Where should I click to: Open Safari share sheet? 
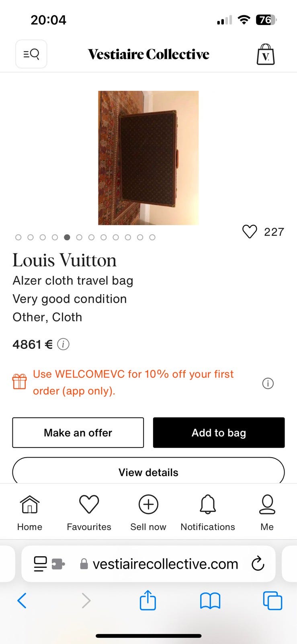148,601
